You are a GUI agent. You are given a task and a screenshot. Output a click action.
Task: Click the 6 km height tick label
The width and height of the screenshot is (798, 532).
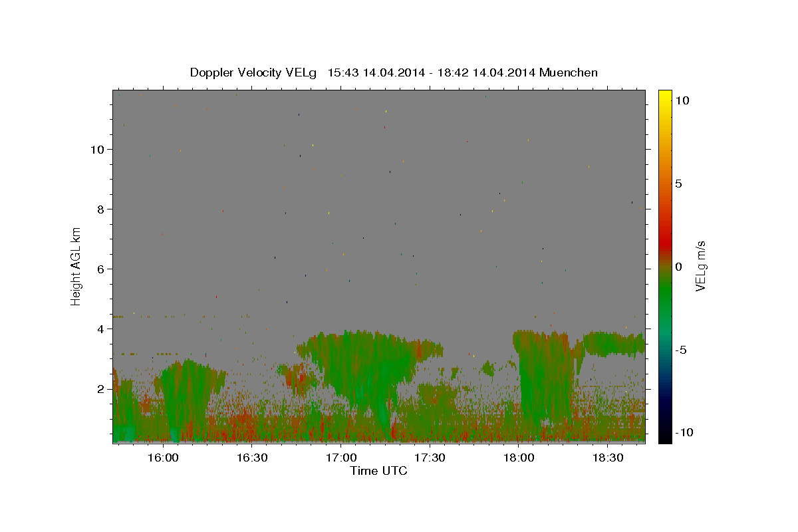click(x=101, y=269)
